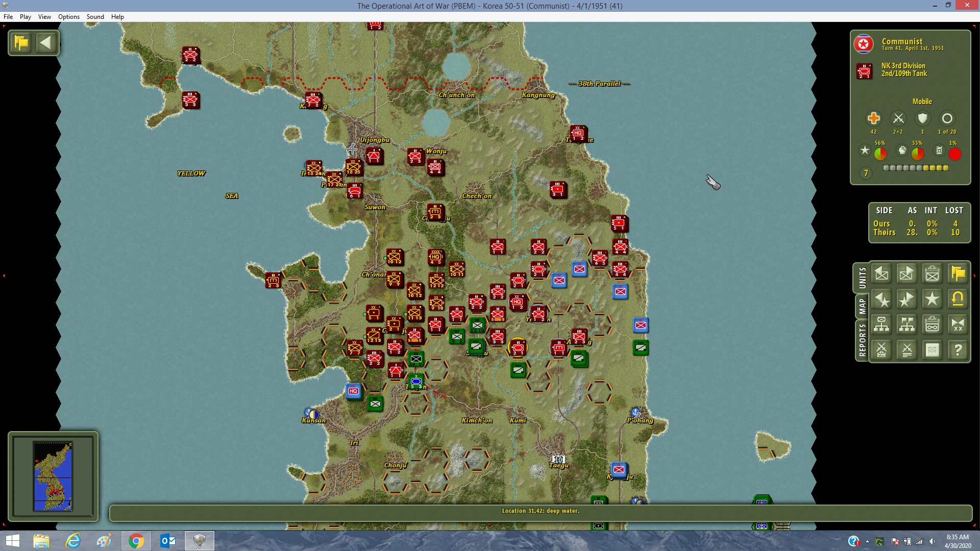Click the orange cross icon in unit panel
This screenshot has height=551, width=980.
pyautogui.click(x=873, y=118)
